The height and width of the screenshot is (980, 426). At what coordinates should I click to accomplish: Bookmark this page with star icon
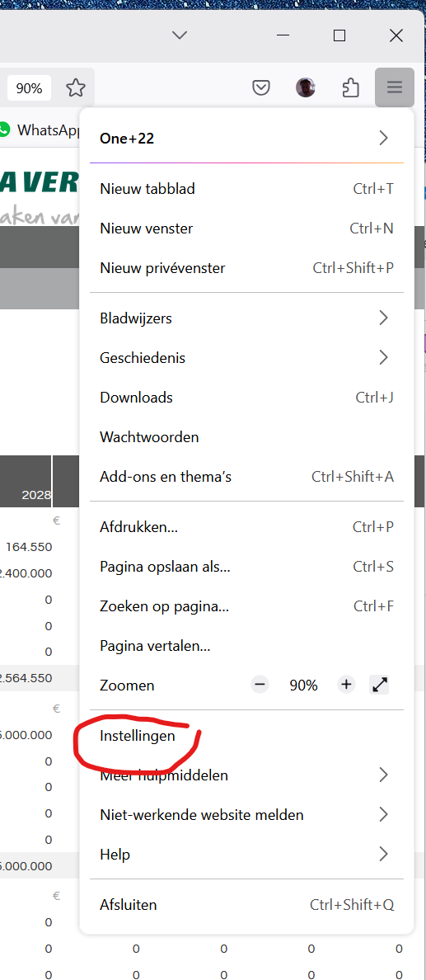(x=76, y=88)
